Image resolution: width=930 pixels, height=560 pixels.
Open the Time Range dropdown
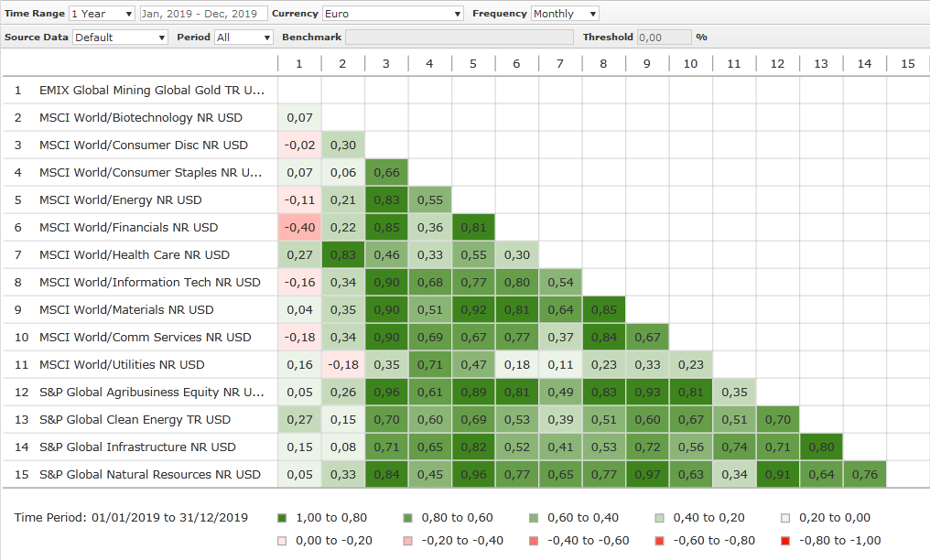pos(102,14)
